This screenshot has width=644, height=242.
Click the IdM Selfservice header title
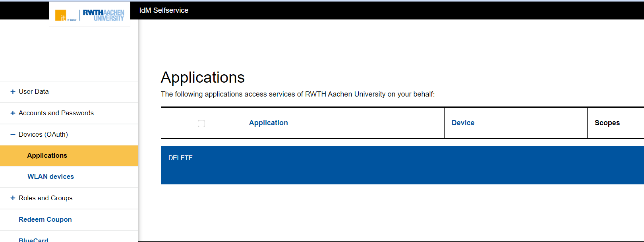[164, 10]
